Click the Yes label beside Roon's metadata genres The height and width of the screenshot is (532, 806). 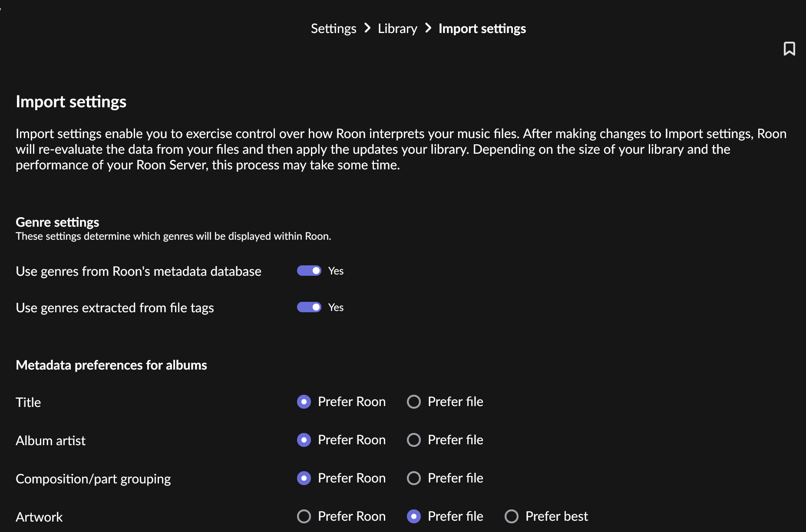(336, 271)
